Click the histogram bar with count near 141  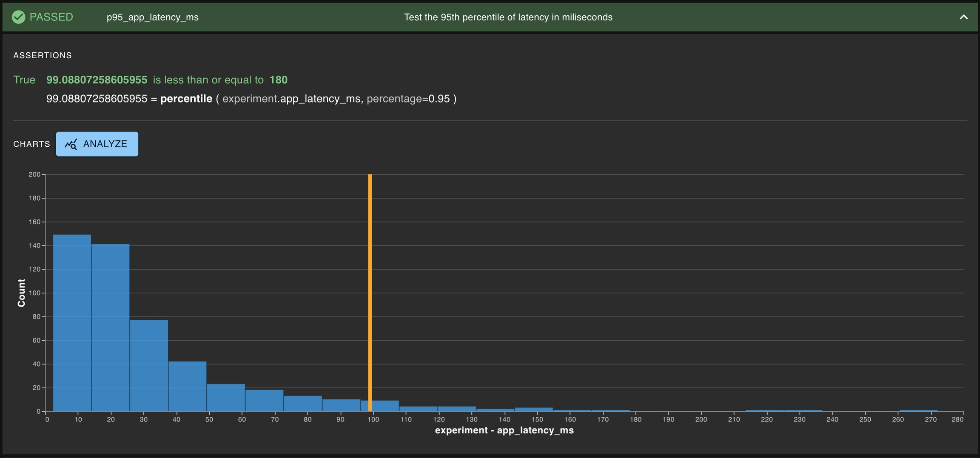(x=110, y=327)
